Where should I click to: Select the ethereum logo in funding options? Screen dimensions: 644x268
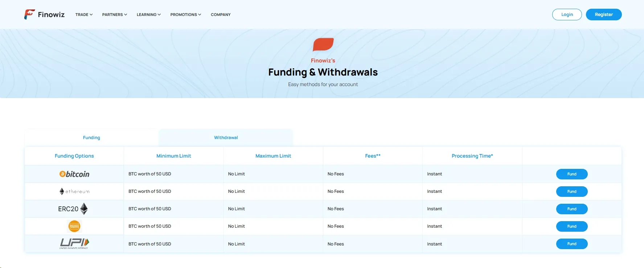[x=74, y=191]
